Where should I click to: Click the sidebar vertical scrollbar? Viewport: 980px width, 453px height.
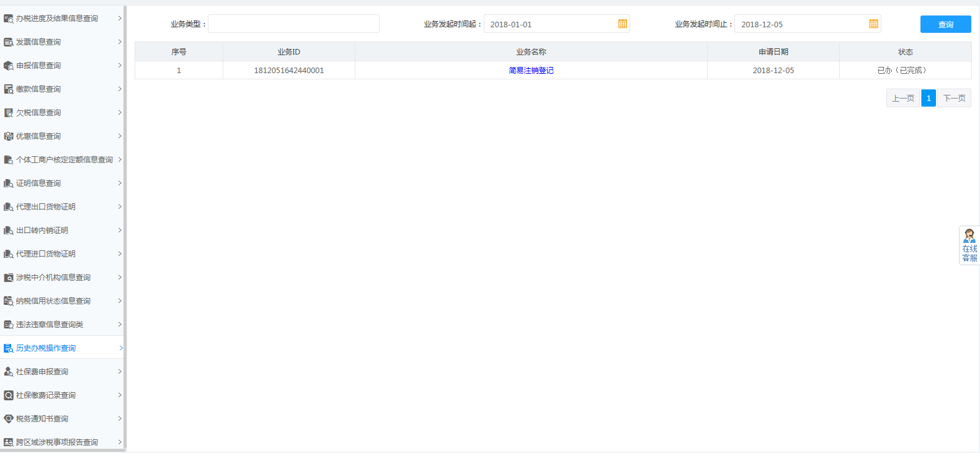[x=125, y=226]
